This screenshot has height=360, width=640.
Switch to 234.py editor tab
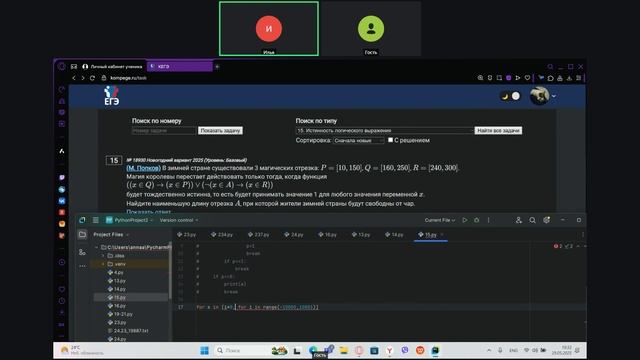(x=222, y=235)
